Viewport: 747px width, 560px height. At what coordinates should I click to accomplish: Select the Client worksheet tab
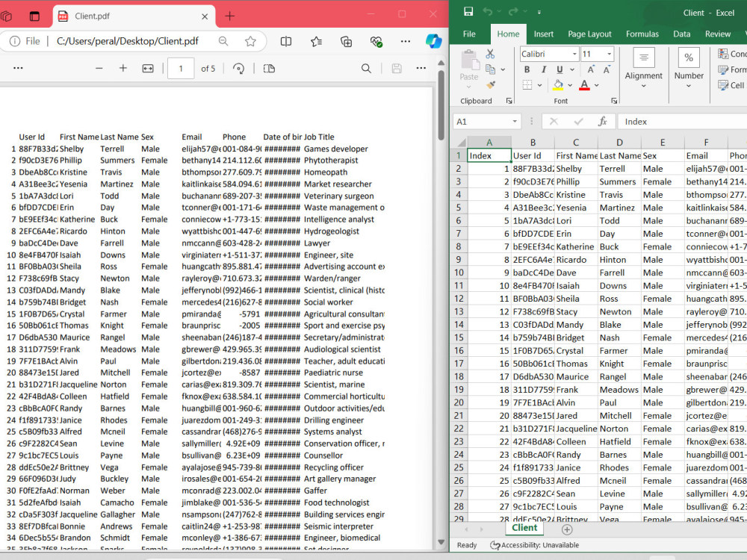point(524,528)
